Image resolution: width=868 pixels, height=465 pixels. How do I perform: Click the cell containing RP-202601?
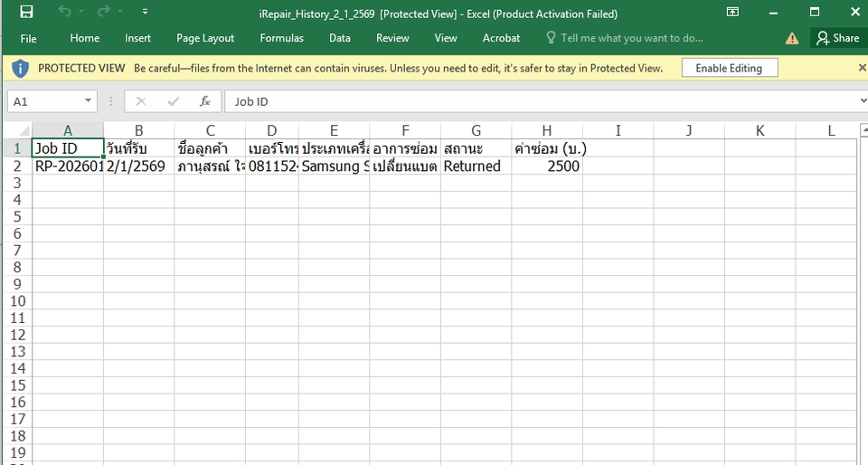tap(68, 166)
